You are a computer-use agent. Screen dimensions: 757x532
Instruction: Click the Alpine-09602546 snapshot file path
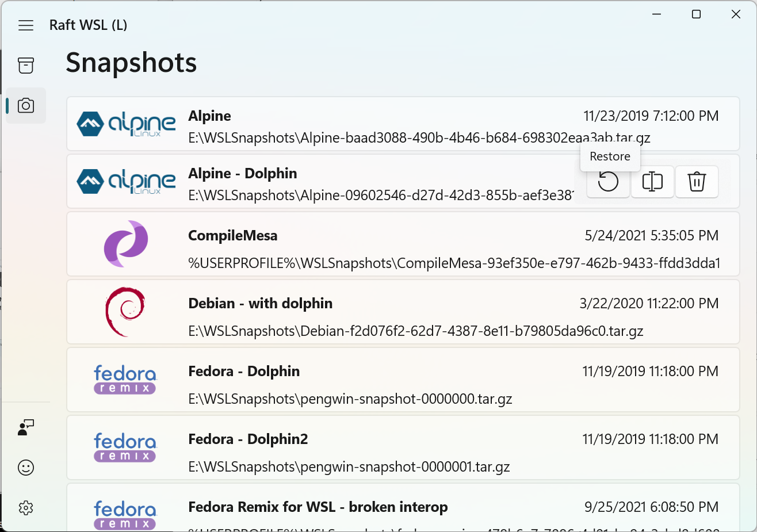pos(381,196)
